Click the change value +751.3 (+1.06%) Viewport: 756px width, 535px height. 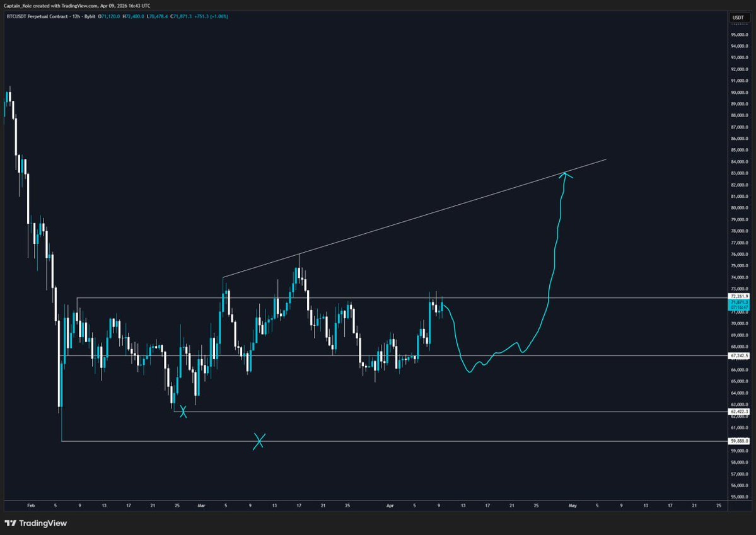click(x=211, y=16)
